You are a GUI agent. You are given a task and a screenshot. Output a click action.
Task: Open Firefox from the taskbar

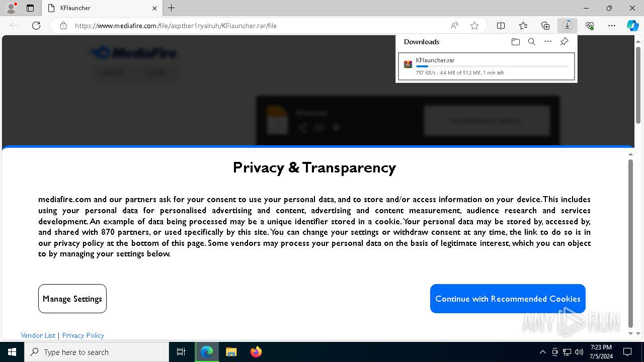256,352
